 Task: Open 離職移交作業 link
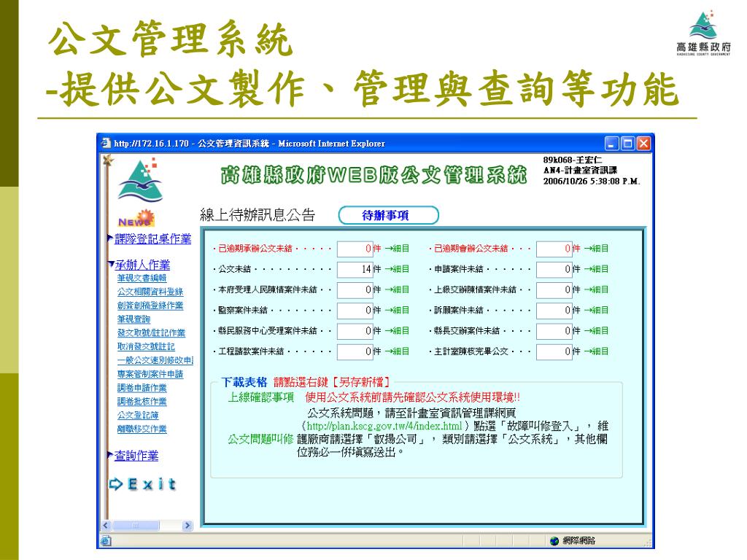pos(142,429)
